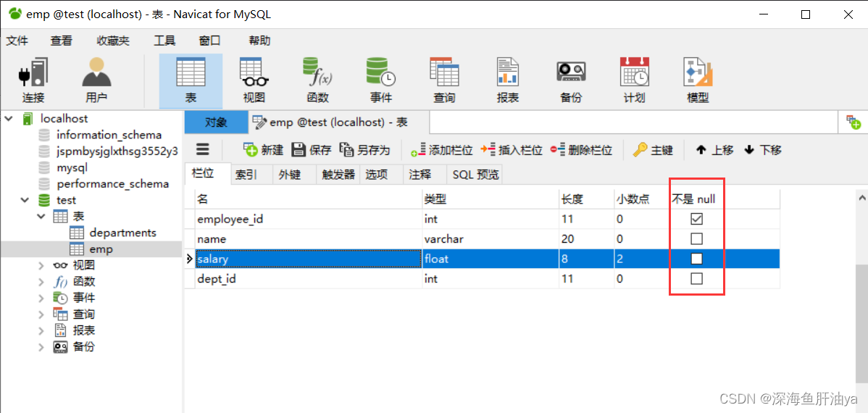Open the 窗口 (Window) menu

click(x=210, y=41)
